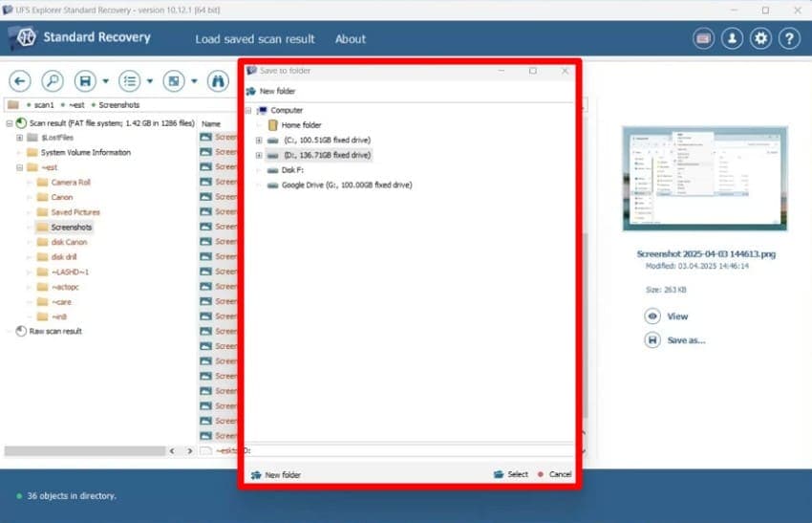Expand the D: 136.71GB drive node
This screenshot has width=812, height=523.
[259, 156]
